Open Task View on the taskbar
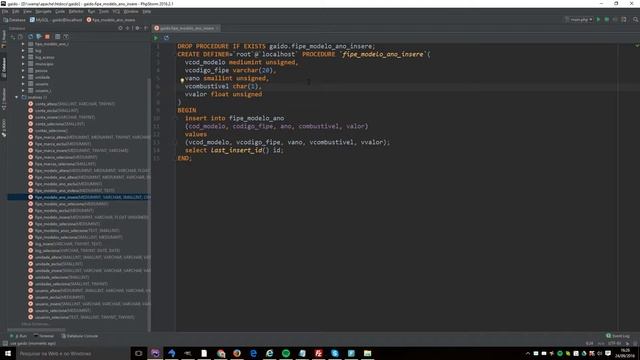 [x=139, y=353]
